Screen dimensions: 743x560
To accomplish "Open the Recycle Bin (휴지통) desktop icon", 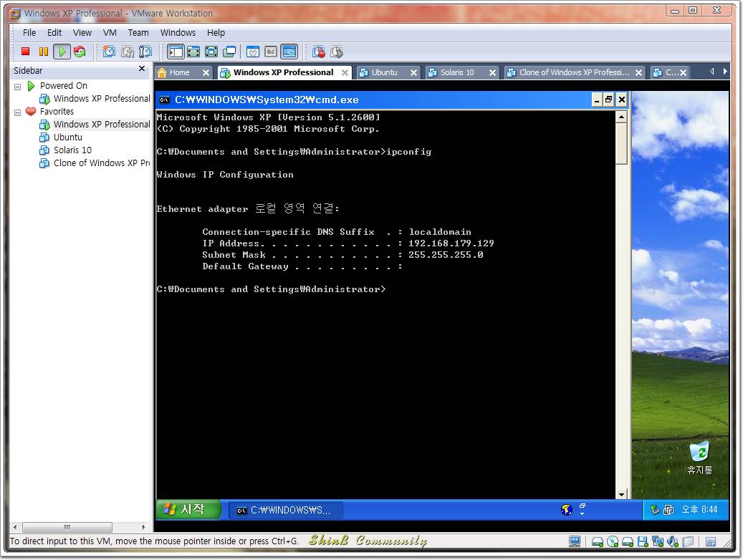I will click(699, 458).
